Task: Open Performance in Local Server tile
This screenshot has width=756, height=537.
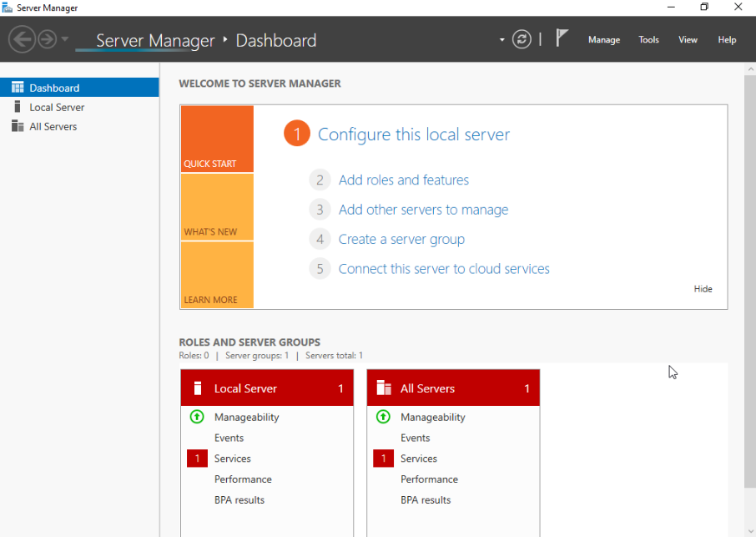Action: pyautogui.click(x=243, y=479)
